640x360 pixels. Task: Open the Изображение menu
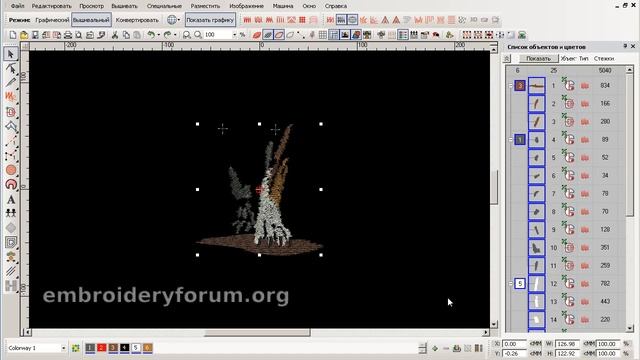247,6
